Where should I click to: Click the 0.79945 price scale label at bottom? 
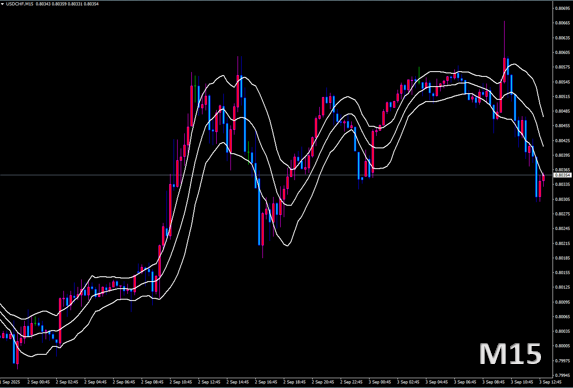point(562,375)
